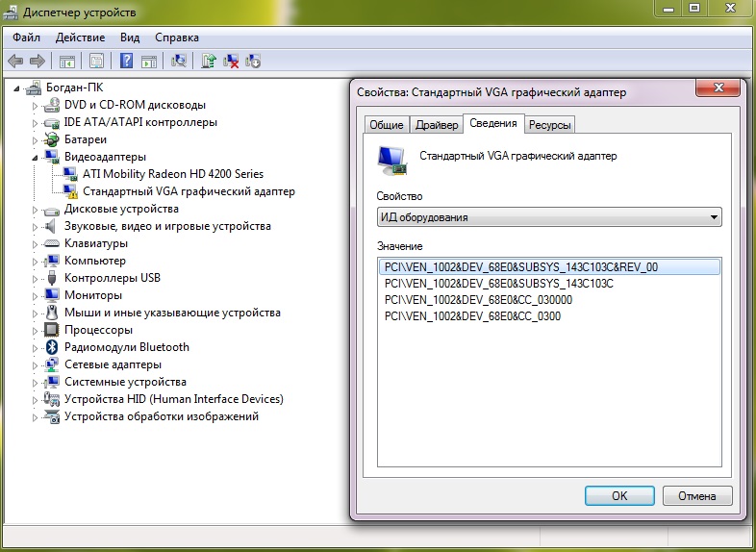Image resolution: width=756 pixels, height=552 pixels.
Task: Click the blue Help question-mark icon
Action: coord(126,62)
